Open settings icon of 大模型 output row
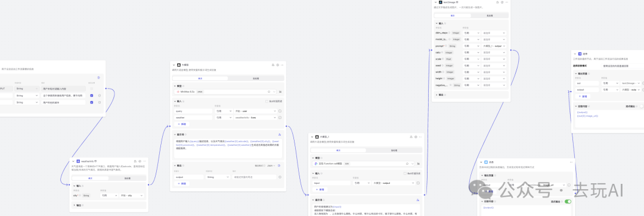This screenshot has width=644, height=216. [280, 177]
